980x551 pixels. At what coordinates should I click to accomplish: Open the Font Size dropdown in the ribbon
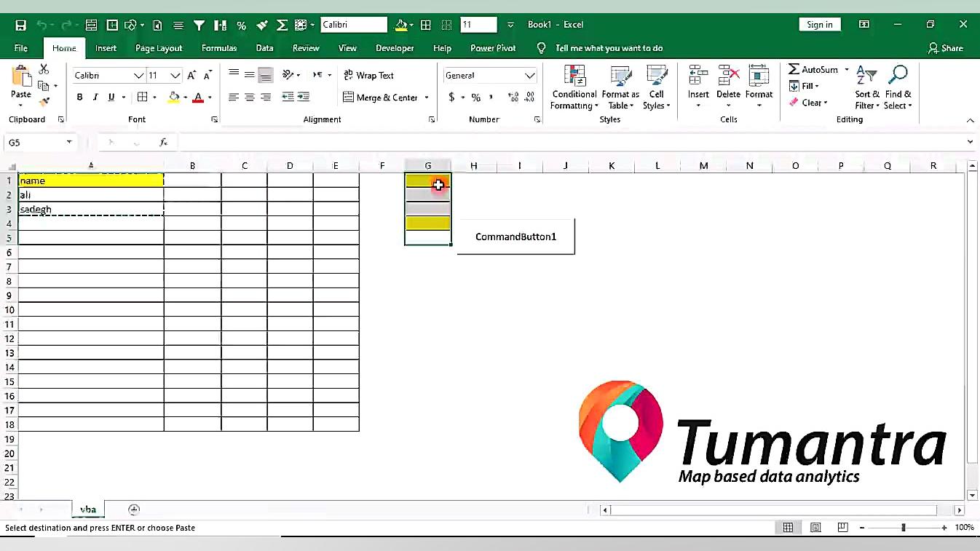(175, 75)
